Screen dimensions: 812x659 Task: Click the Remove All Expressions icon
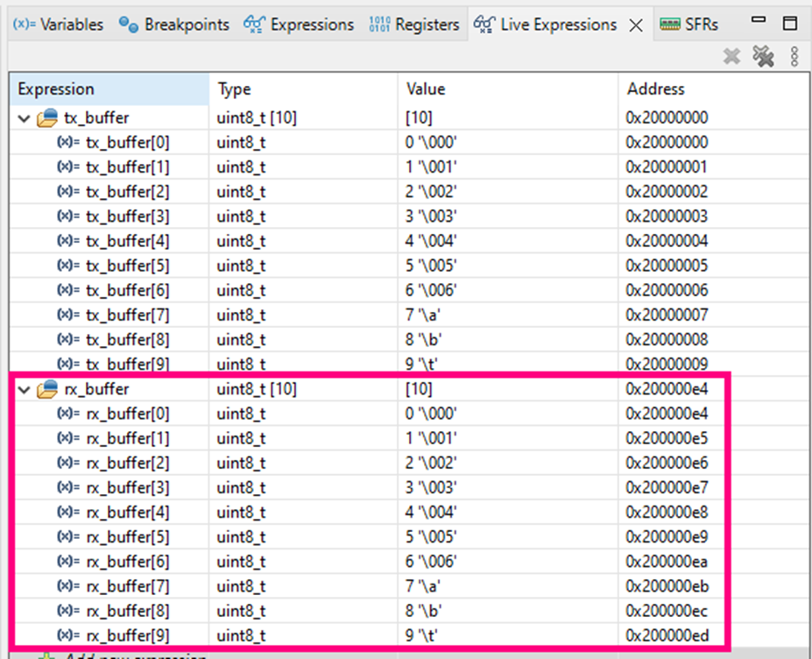point(763,55)
